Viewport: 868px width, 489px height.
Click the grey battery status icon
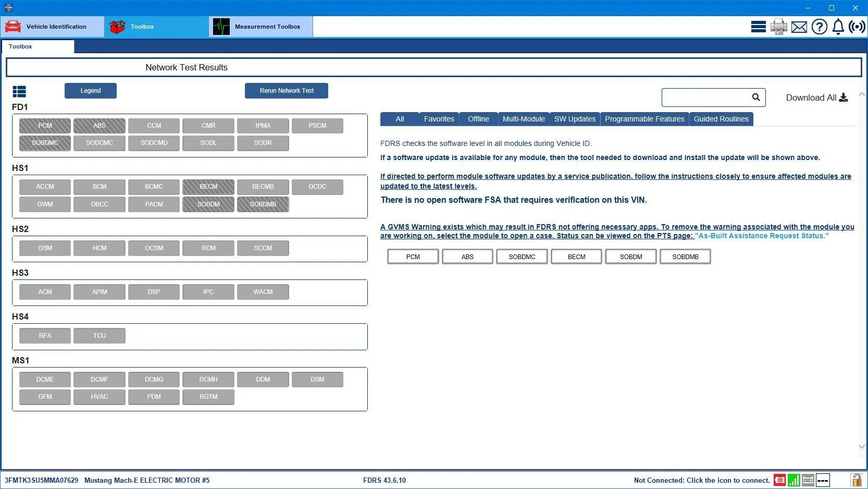[x=808, y=480]
